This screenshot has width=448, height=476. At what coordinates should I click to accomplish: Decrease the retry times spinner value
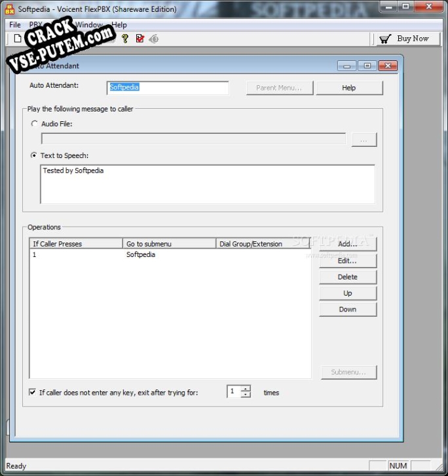pos(246,395)
